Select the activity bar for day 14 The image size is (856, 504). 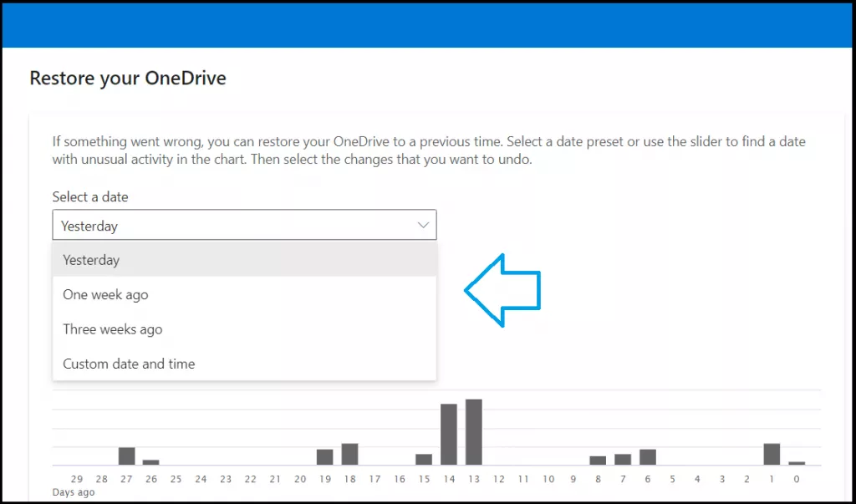449,435
